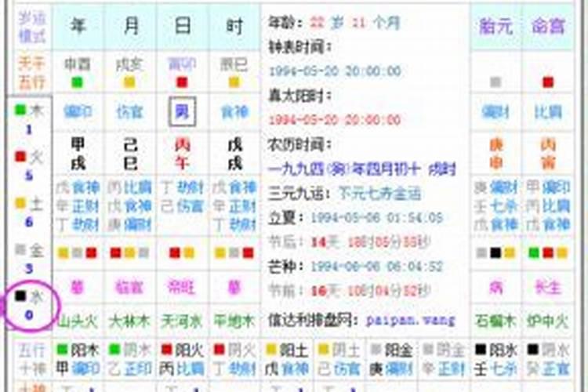Click the nayin 山头火

78,321
